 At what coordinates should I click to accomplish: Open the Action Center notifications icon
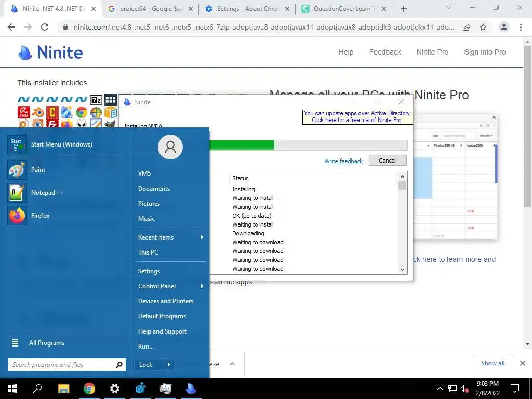(x=515, y=389)
